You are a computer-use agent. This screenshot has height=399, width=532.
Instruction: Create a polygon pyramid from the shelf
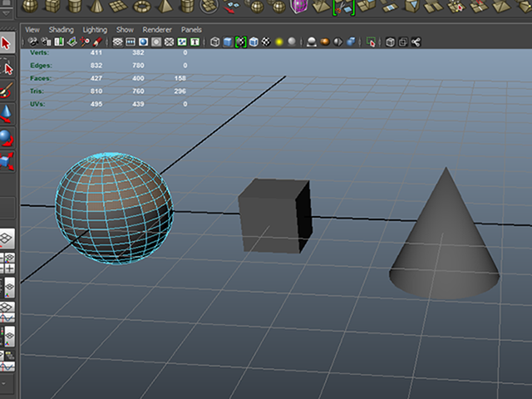tap(165, 6)
